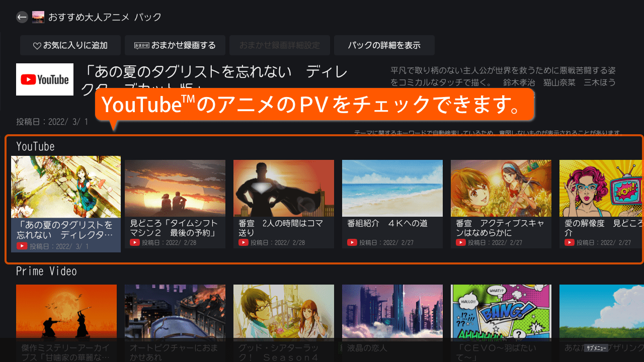The width and height of the screenshot is (644, 362).
Task: Click YouTube icon under あの夏のタグリスト
Action: pos(22,246)
